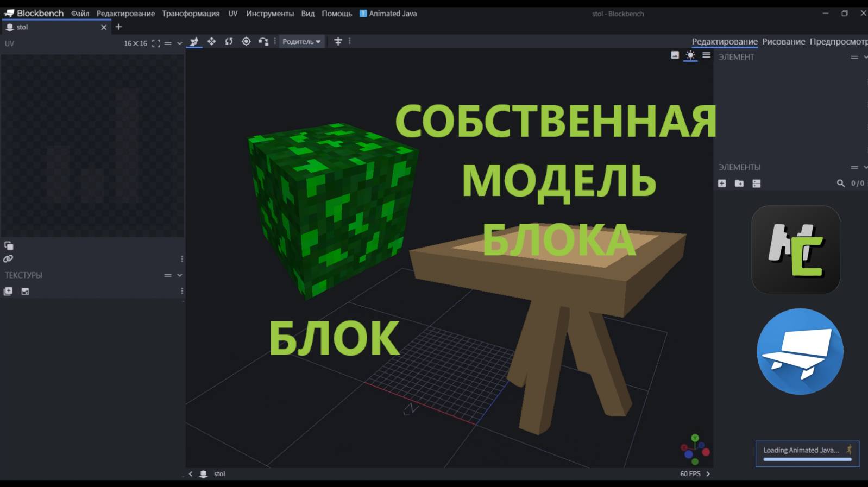Image resolution: width=868 pixels, height=487 pixels.
Task: Click the copy UV icon below editor
Action: pyautogui.click(x=9, y=245)
